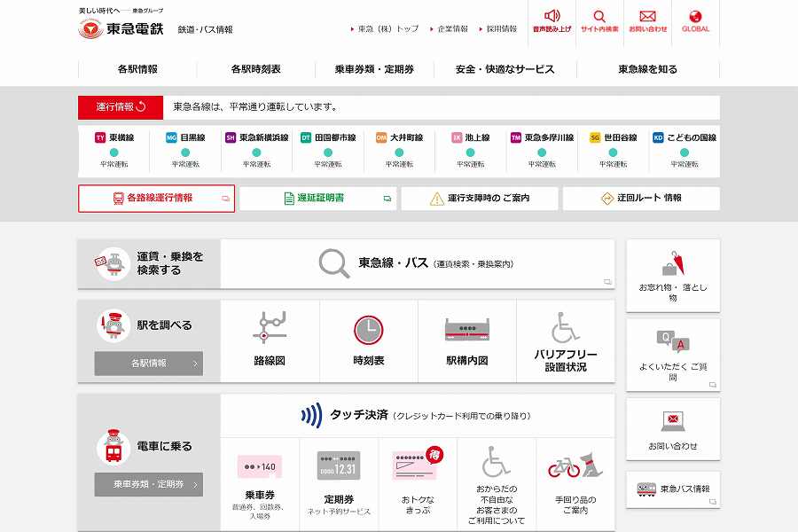This screenshot has height=532, width=798.
Task: Select the DT 田園都市線 line status
Action: pos(328,151)
